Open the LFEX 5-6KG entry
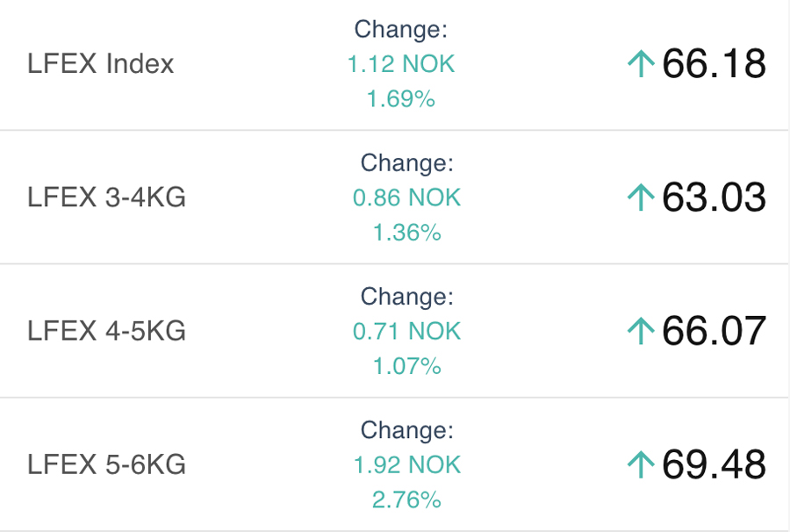The width and height of the screenshot is (790, 532). tap(106, 464)
